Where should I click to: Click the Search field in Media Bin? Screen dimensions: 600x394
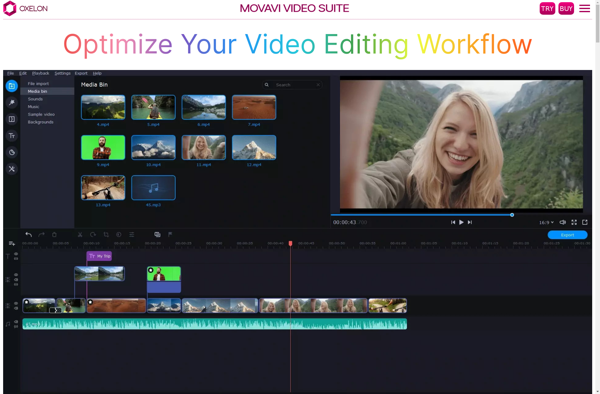tap(292, 85)
